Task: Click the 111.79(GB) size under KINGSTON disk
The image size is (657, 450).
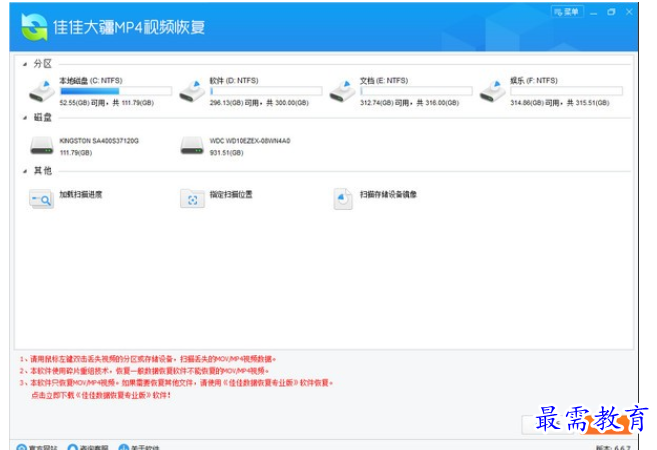Action: (x=76, y=153)
